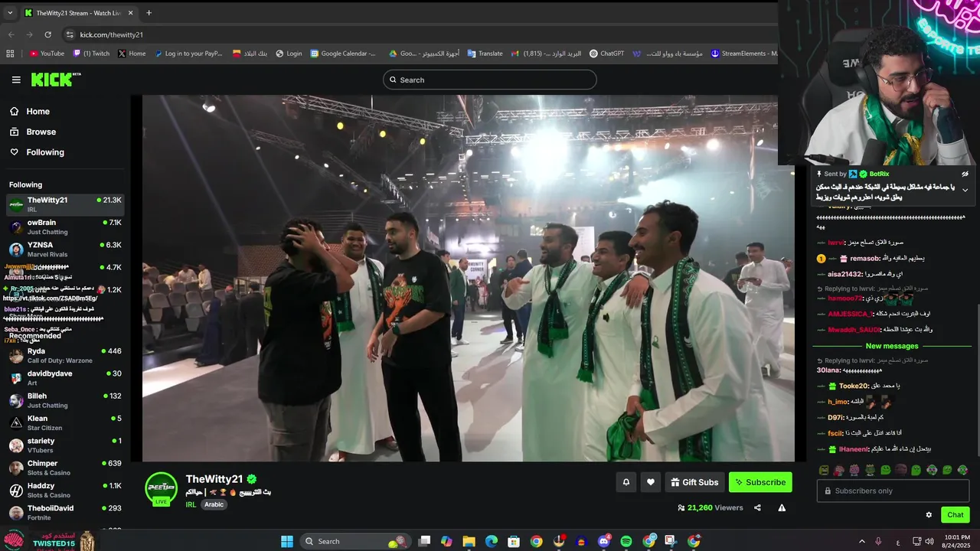Click the volume icon in system tray

tap(929, 541)
